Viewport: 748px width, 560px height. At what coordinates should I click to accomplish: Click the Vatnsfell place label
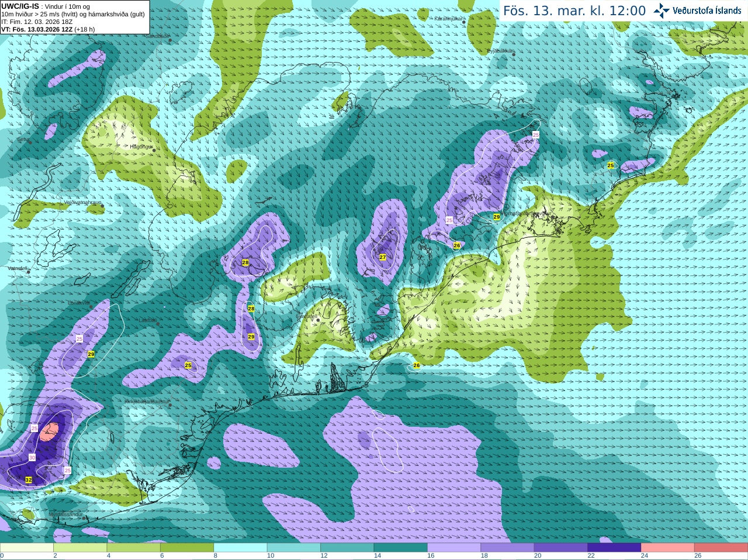pos(17,268)
